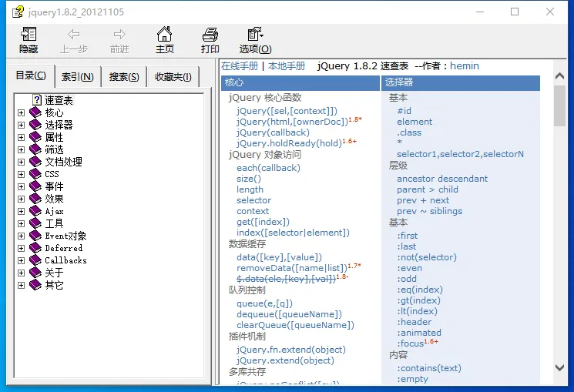Click the purple book icon beside 关于
The height and width of the screenshot is (392, 574).
35,273
